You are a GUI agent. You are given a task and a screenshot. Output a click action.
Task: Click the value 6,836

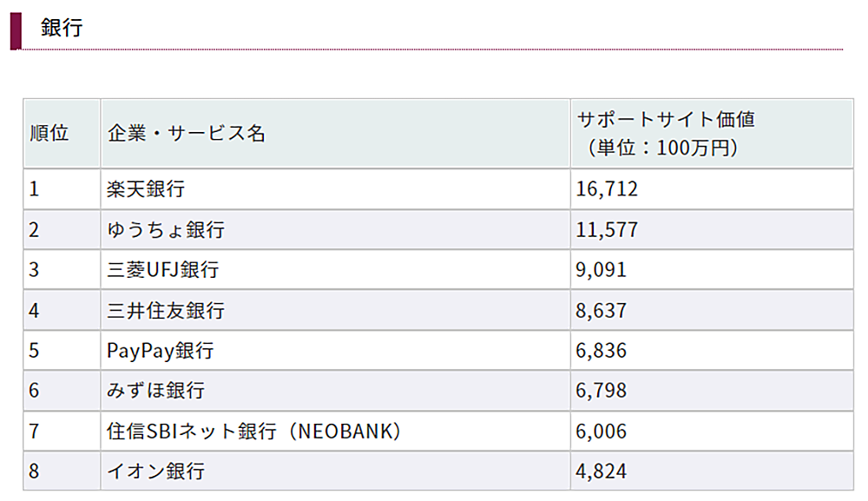[601, 350]
